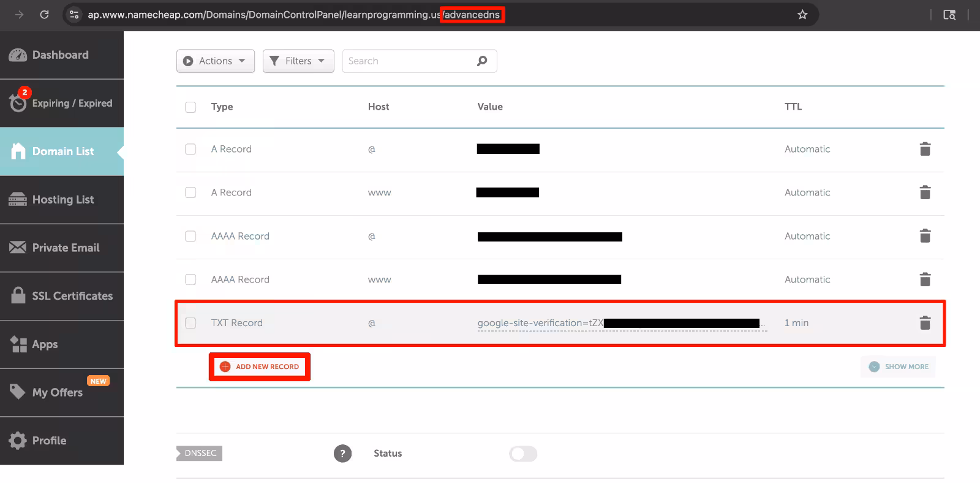Click the google-site-verification TXT value
The width and height of the screenshot is (980, 483).
[x=622, y=323]
